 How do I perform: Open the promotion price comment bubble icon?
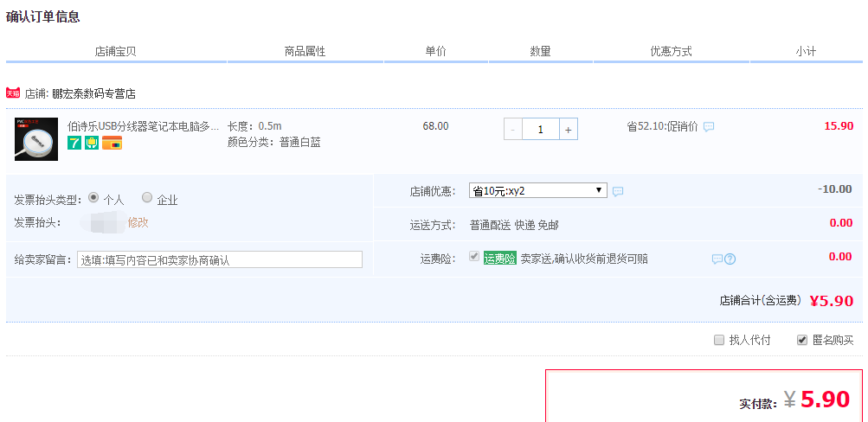(709, 126)
